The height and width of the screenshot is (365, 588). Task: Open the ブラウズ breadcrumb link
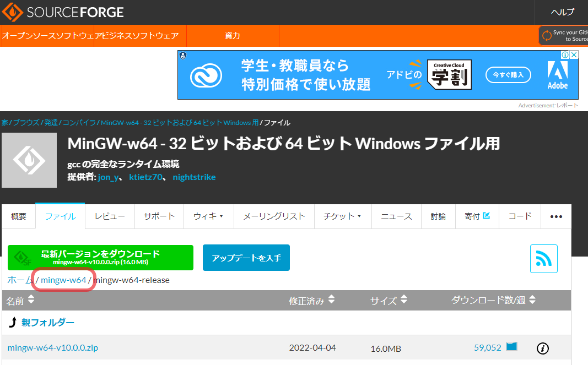pyautogui.click(x=26, y=123)
